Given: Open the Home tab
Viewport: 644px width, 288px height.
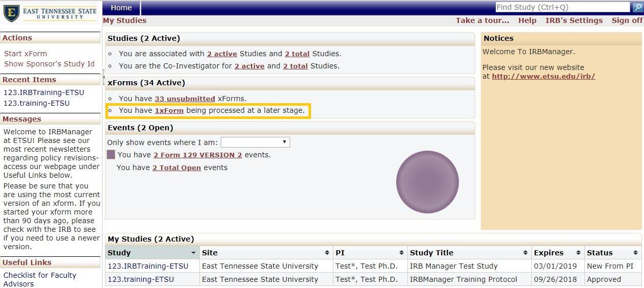Looking at the screenshot, I should [121, 8].
